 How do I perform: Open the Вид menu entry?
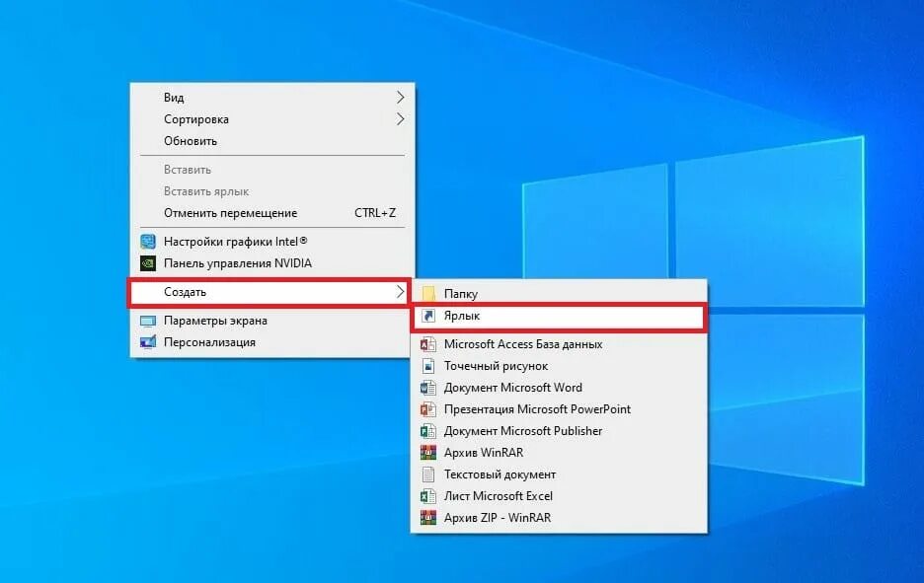point(272,97)
